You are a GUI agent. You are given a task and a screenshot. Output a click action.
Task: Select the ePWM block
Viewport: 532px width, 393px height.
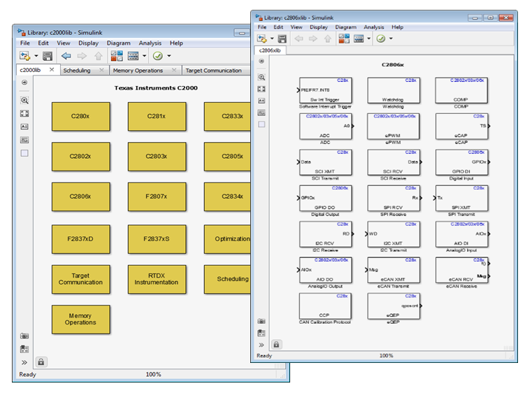pyautogui.click(x=394, y=127)
